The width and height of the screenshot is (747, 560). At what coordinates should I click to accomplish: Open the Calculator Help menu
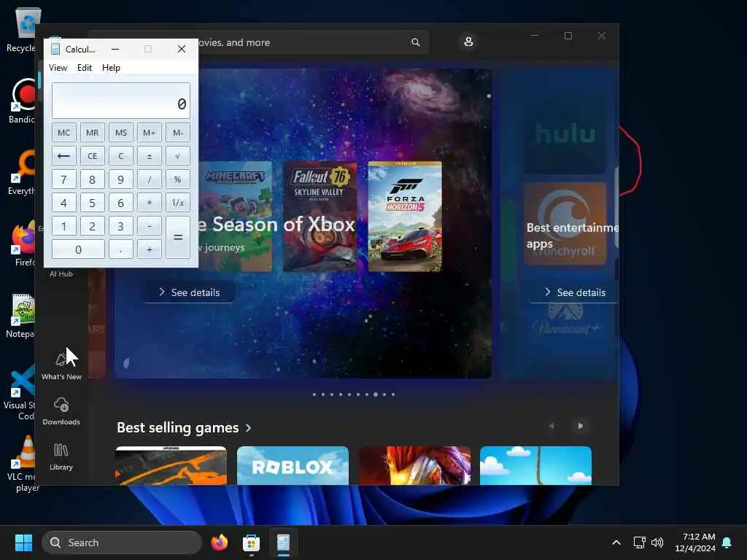coord(111,68)
